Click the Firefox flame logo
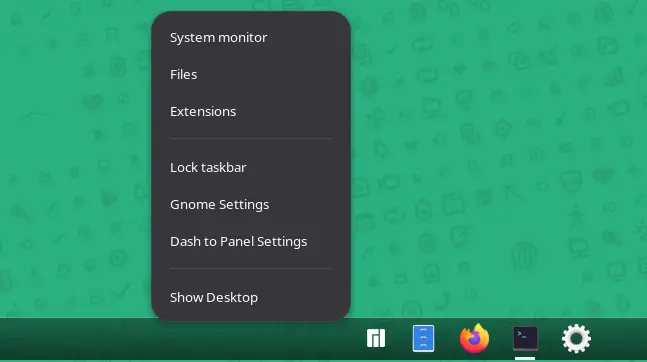 click(475, 338)
